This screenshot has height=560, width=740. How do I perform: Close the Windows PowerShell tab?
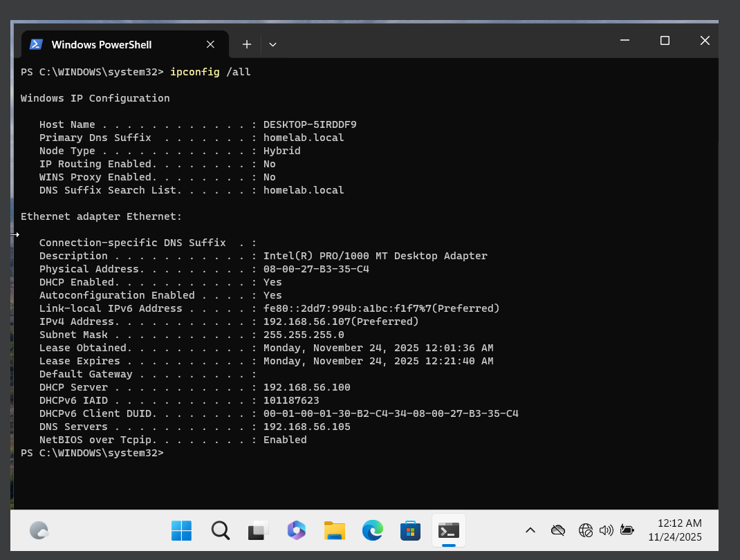(x=210, y=44)
